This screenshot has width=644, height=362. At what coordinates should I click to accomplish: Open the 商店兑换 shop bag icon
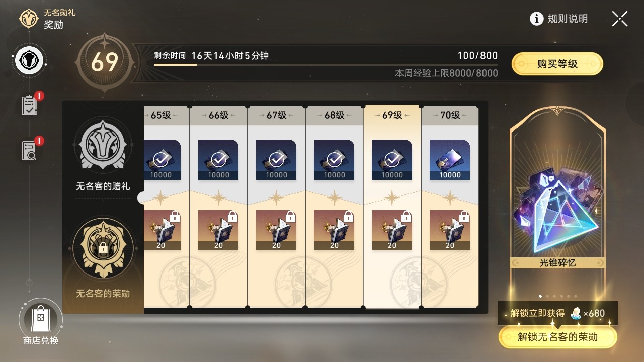click(x=41, y=319)
